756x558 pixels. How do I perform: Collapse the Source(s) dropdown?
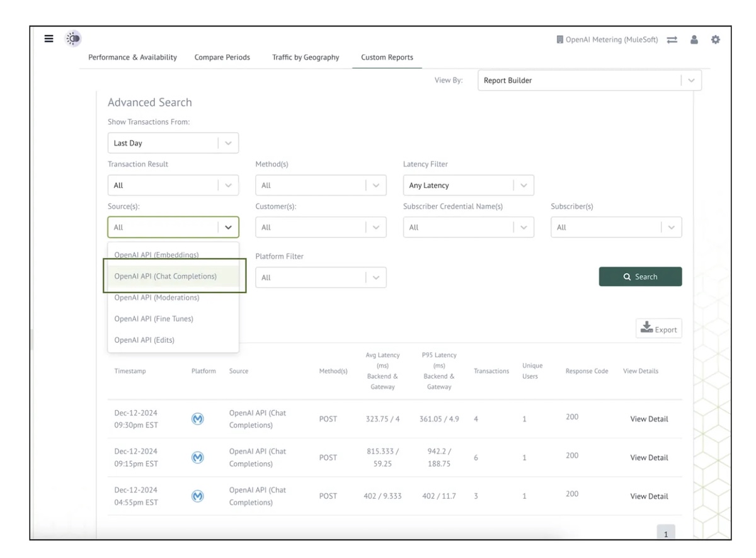173,227
